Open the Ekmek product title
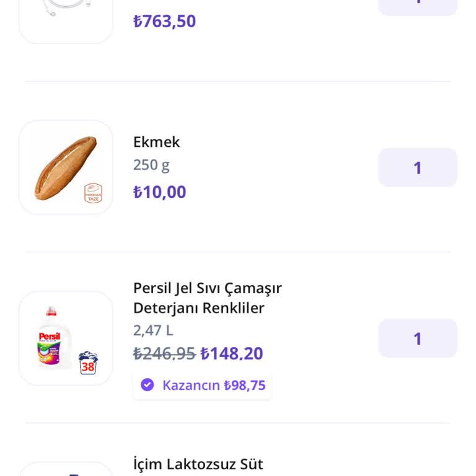476x476 pixels. [156, 142]
